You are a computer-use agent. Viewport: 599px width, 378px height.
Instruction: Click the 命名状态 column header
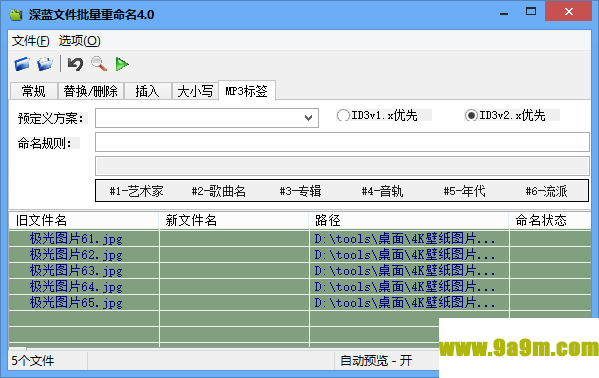click(x=550, y=220)
